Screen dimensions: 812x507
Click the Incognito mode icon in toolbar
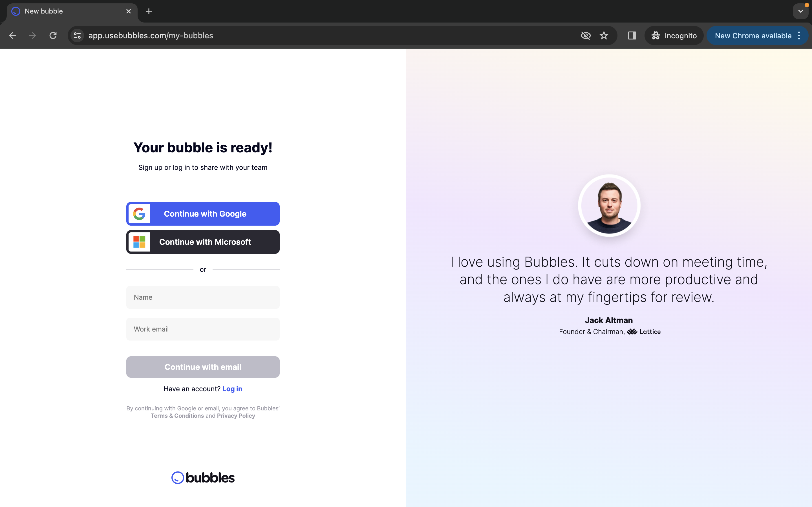pos(656,35)
